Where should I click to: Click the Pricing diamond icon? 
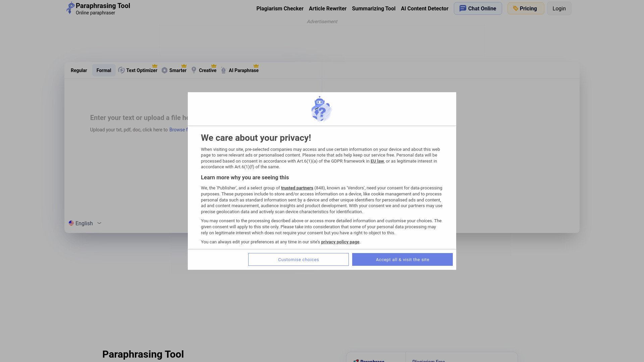point(515,8)
